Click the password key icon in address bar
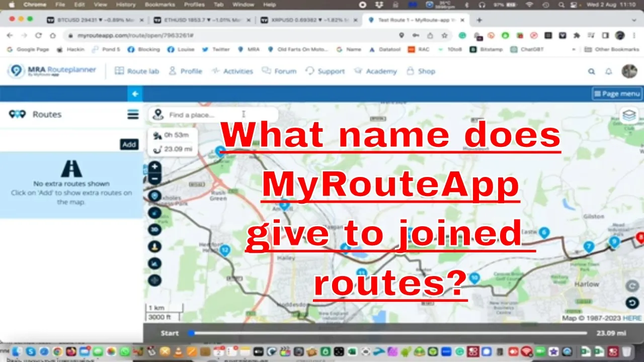644x362 pixels. (x=416, y=36)
